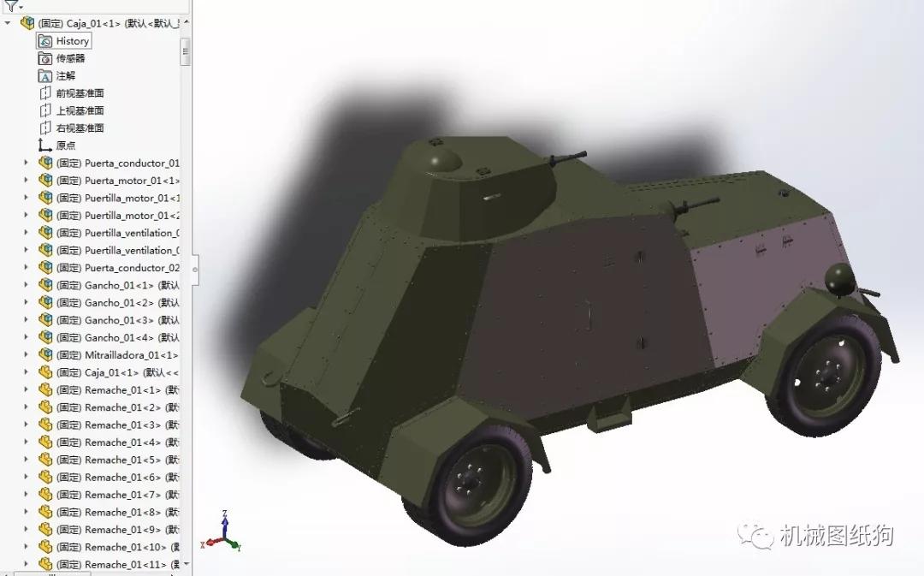This screenshot has width=924, height=576.
Task: Open the filter dropdown arrow next to funnel
Action: [x=21, y=6]
